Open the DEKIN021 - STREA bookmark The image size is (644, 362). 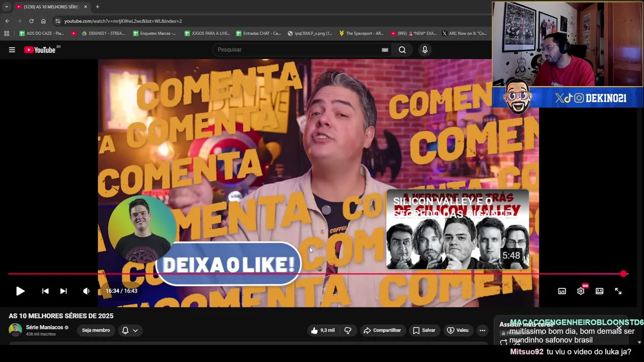[103, 33]
